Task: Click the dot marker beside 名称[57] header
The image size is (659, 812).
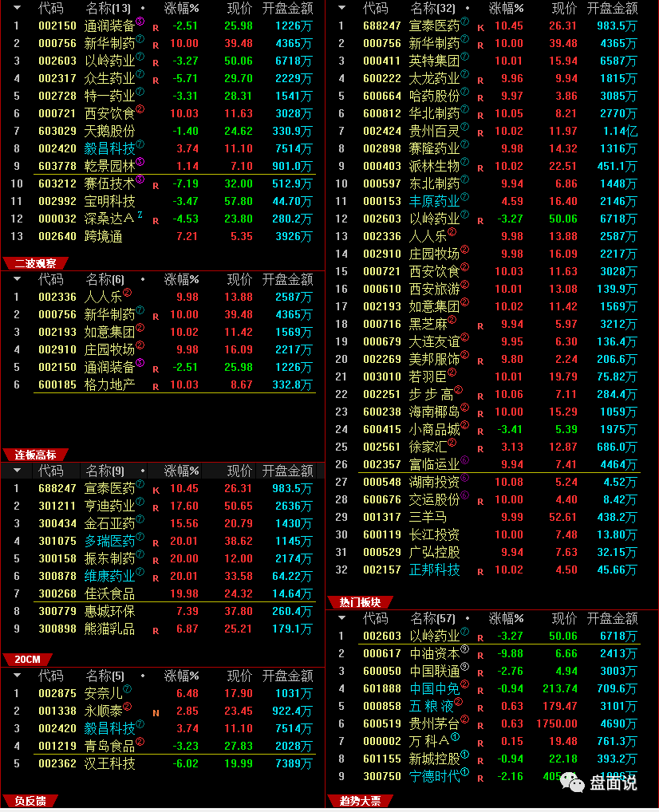Action: pyautogui.click(x=468, y=618)
